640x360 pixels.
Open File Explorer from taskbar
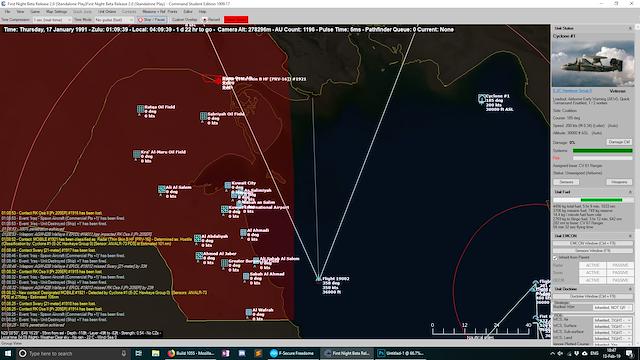tap(156, 353)
